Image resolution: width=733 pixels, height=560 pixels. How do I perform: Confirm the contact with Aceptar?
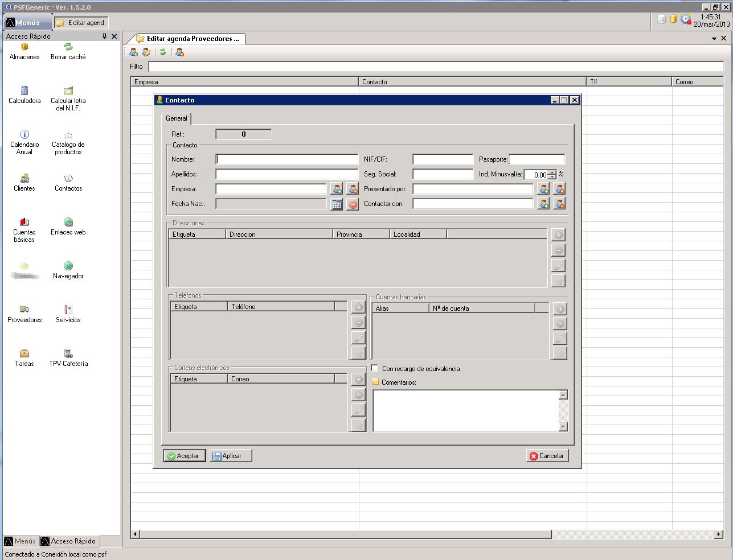tap(185, 456)
